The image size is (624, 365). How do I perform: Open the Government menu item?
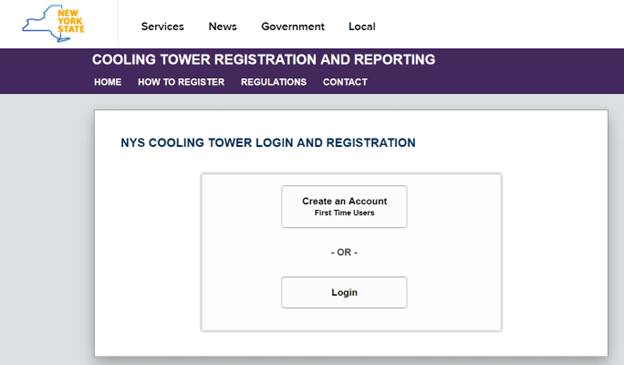[292, 27]
